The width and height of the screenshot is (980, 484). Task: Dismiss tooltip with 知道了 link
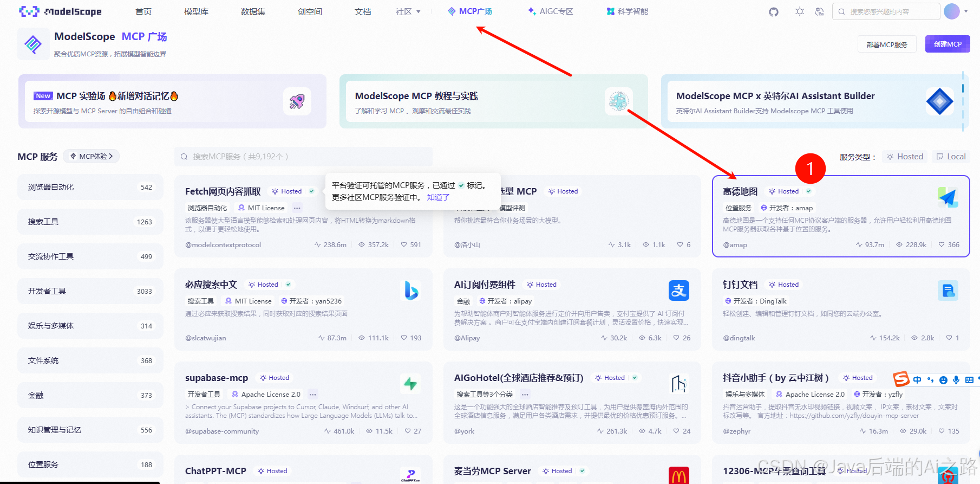[x=438, y=197]
